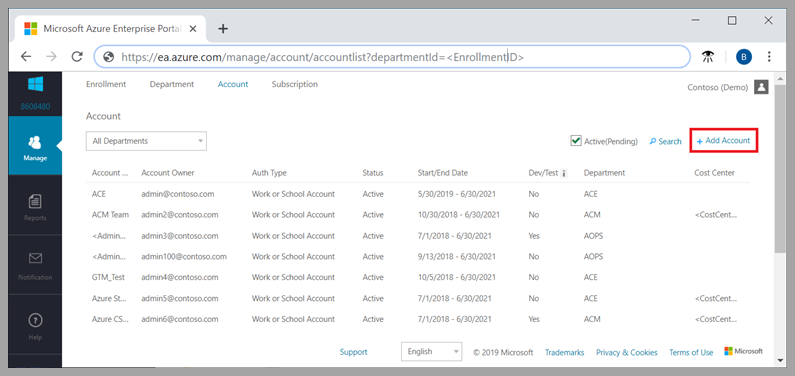Image resolution: width=795 pixels, height=376 pixels.
Task: Click admin3@contoso.com owner cell
Action: [180, 236]
